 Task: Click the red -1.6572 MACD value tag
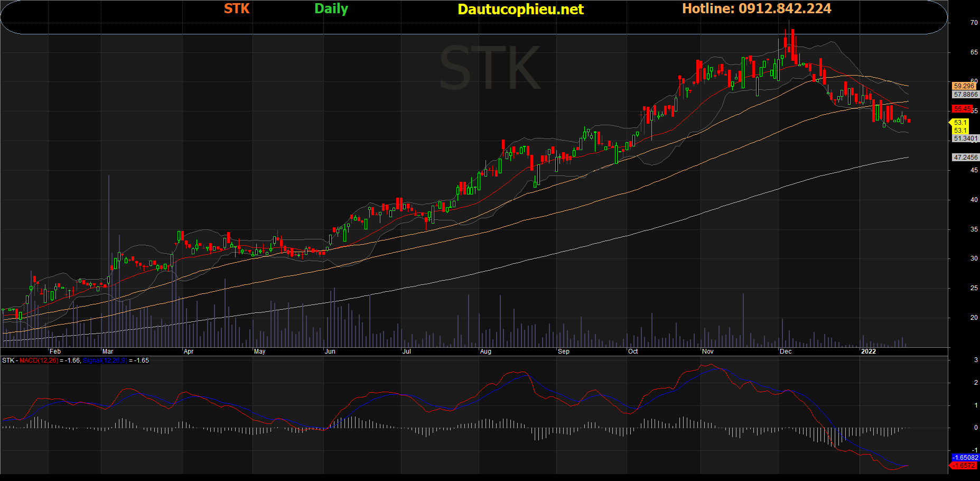pos(964,466)
